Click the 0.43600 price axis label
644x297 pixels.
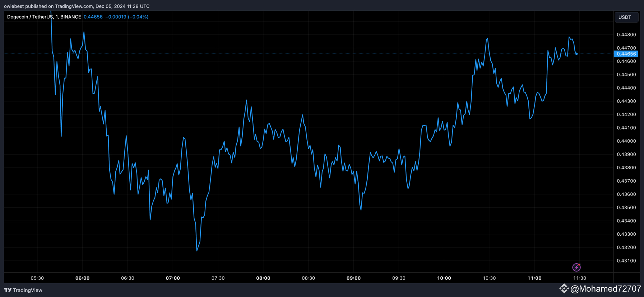[626, 194]
